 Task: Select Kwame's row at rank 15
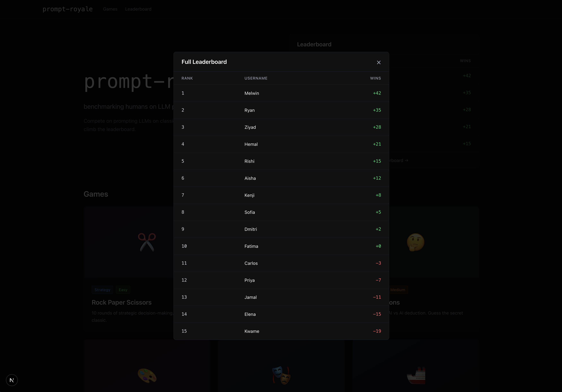click(281, 331)
